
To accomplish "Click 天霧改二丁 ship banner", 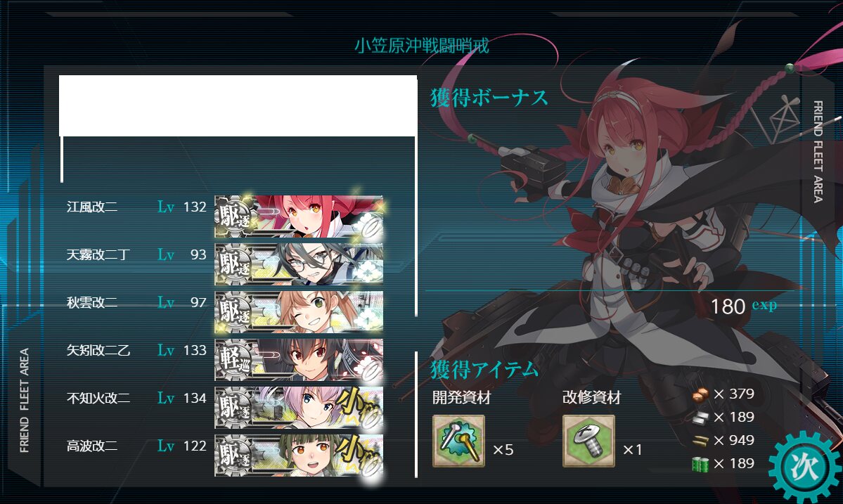I will 299,264.
